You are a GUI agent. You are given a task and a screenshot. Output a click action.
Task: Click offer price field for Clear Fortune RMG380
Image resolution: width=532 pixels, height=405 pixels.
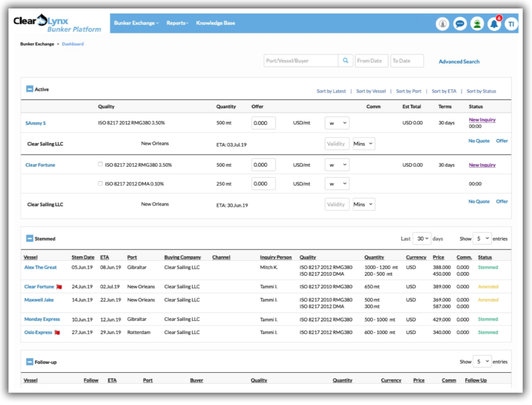pos(263,165)
